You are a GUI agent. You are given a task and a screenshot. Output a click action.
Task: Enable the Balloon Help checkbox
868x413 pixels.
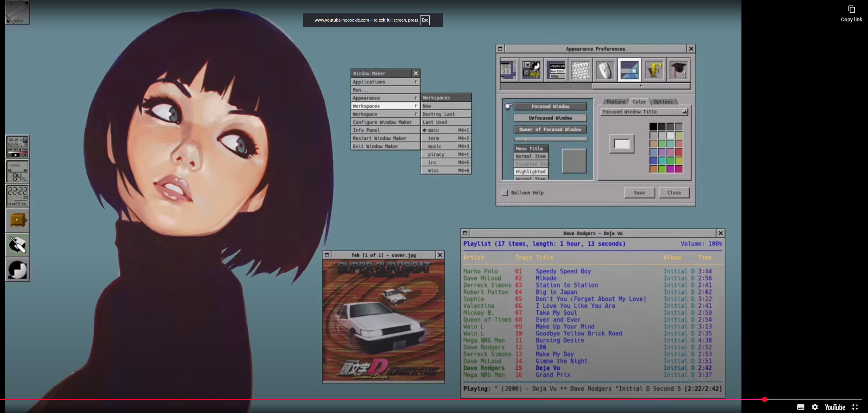tap(504, 193)
